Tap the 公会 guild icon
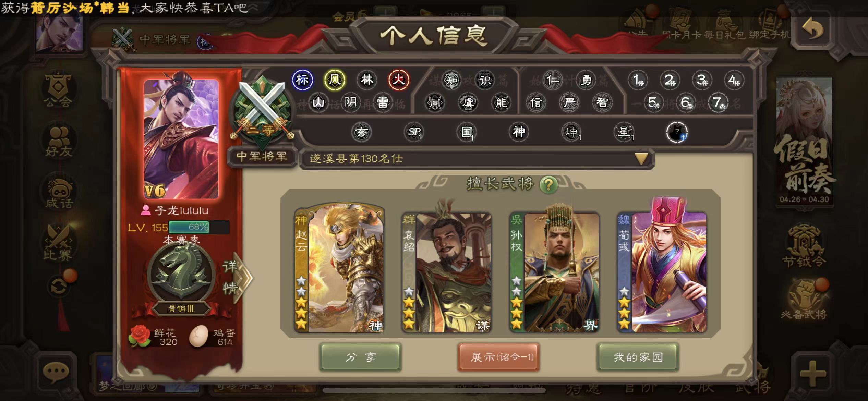This screenshot has height=401, width=868. (x=58, y=89)
